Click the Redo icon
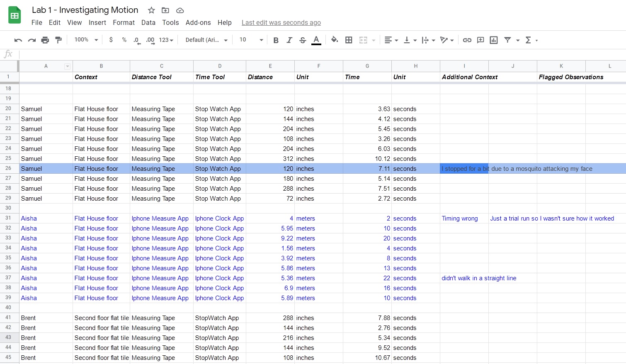This screenshot has height=364, width=626. [x=32, y=40]
